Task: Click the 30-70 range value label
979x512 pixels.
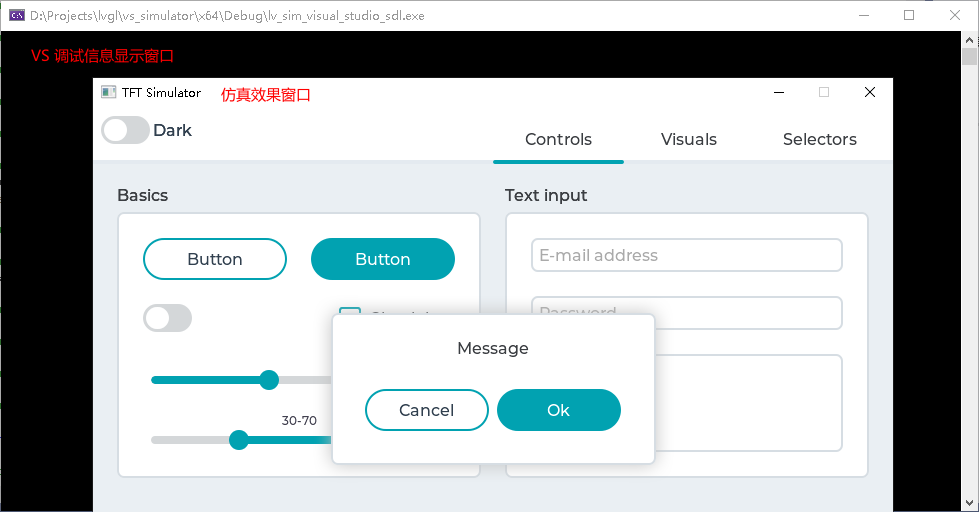Action: (299, 421)
